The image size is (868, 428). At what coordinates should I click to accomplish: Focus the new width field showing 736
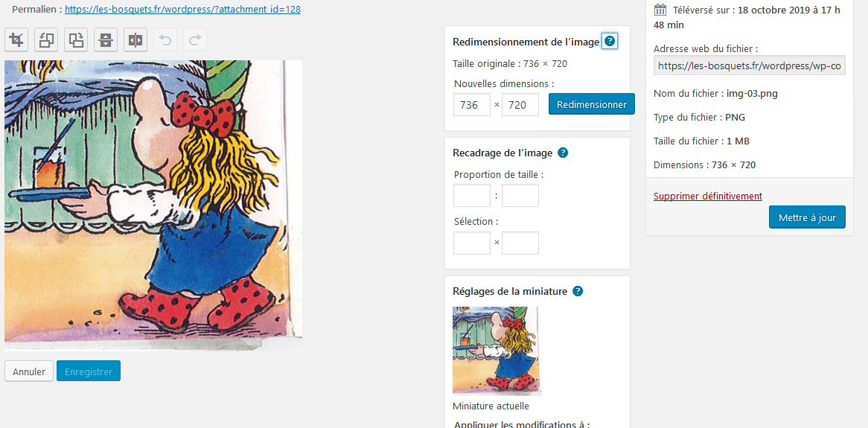pos(472,105)
